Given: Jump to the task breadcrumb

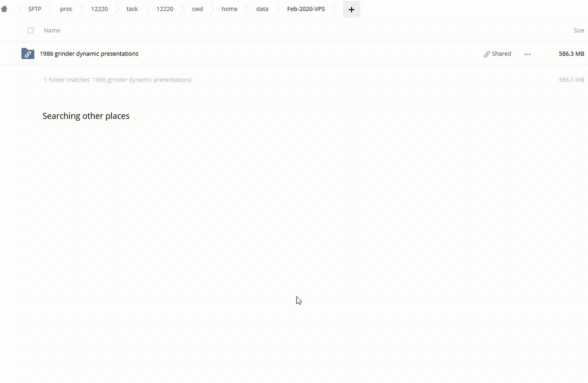Looking at the screenshot, I should 132,9.
